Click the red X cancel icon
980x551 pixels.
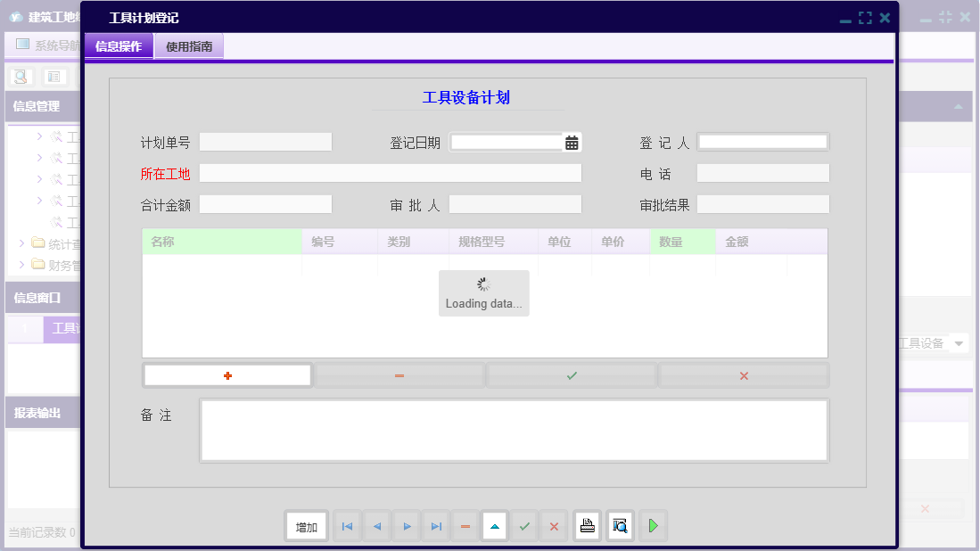[554, 526]
